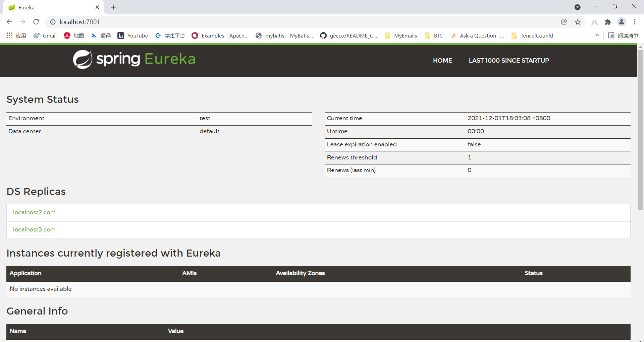Image resolution: width=644 pixels, height=342 pixels.
Task: Open the MyEmails bookmark folder
Action: click(401, 36)
